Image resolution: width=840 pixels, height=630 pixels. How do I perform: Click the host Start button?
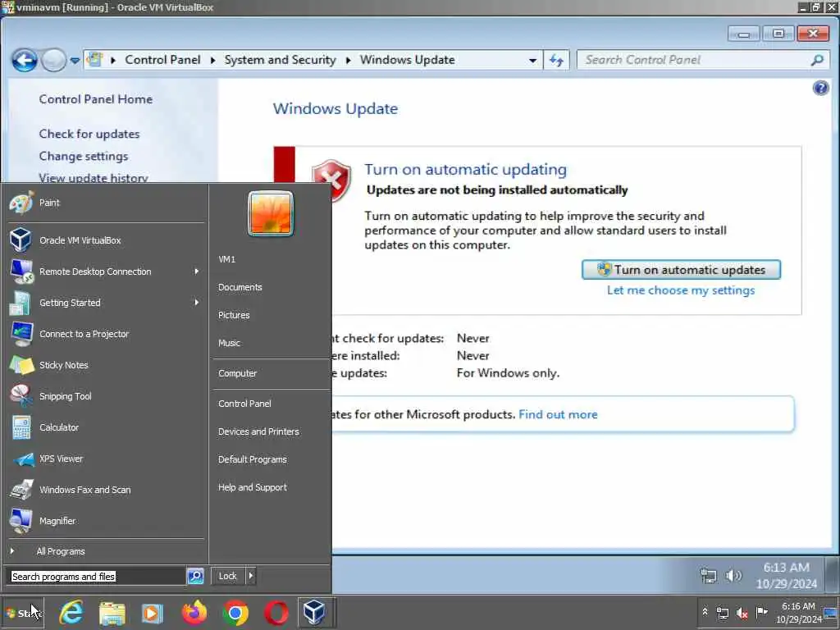pos(23,613)
